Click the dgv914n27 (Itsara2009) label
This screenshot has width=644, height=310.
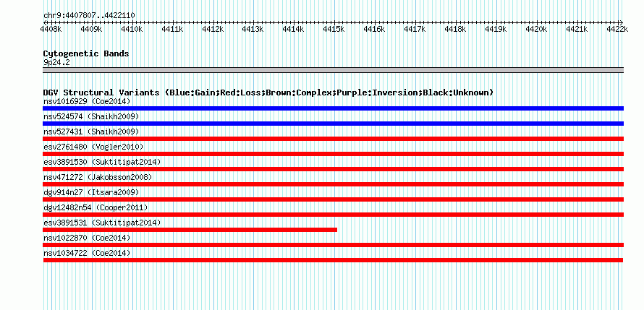(91, 192)
